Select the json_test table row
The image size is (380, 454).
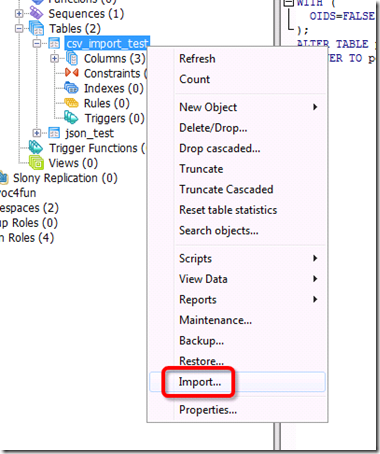(90, 133)
